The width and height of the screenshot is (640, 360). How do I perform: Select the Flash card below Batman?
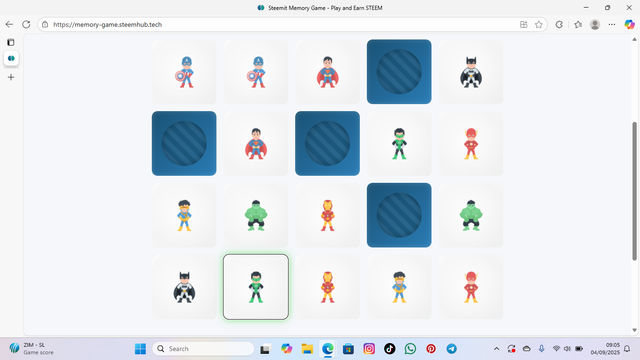pos(471,143)
